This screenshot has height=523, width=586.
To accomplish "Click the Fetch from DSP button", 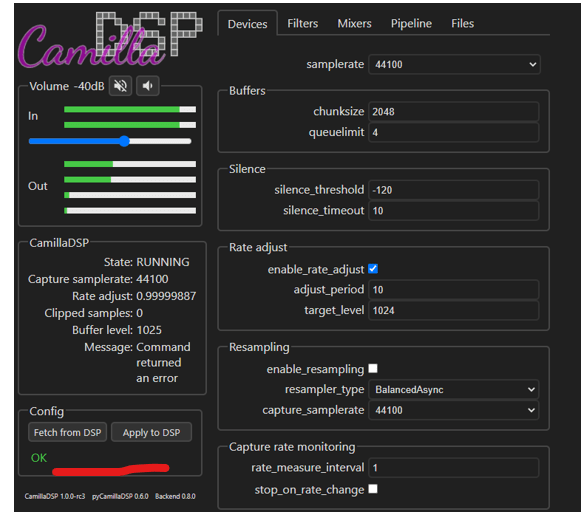I will pos(67,433).
